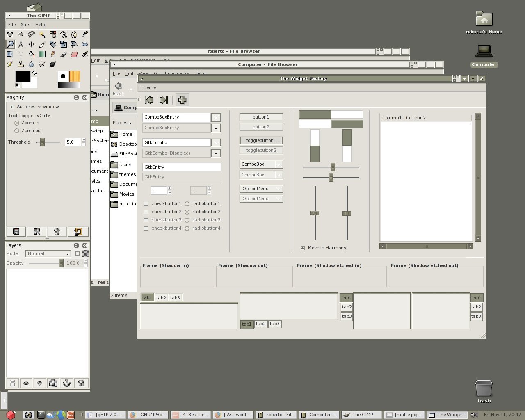
Task: Select radiobutton1 in Widget Factory
Action: point(187,204)
